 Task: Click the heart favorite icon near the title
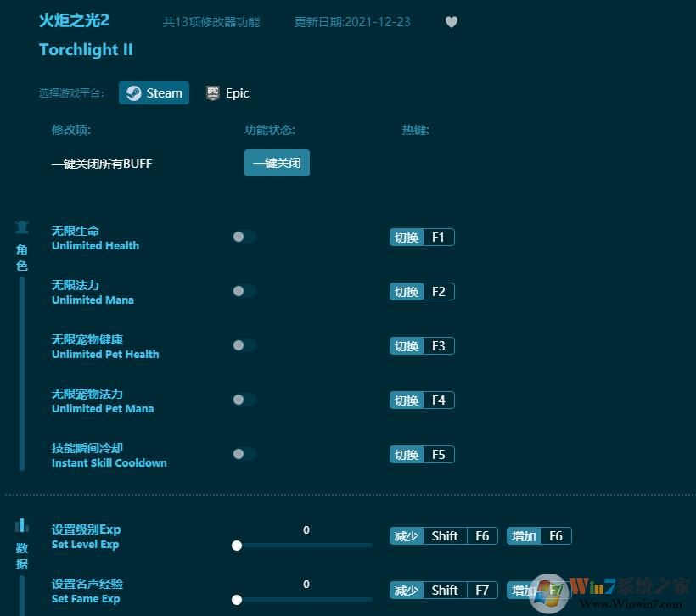[x=452, y=22]
